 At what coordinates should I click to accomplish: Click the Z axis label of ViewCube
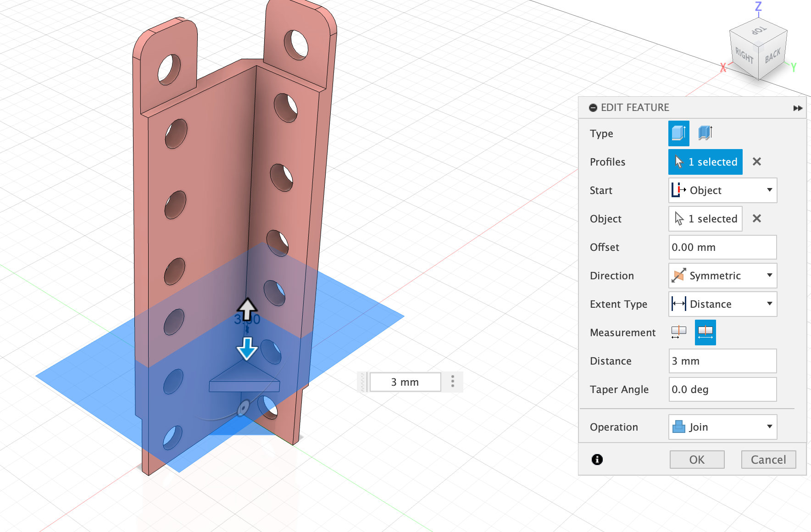[758, 6]
